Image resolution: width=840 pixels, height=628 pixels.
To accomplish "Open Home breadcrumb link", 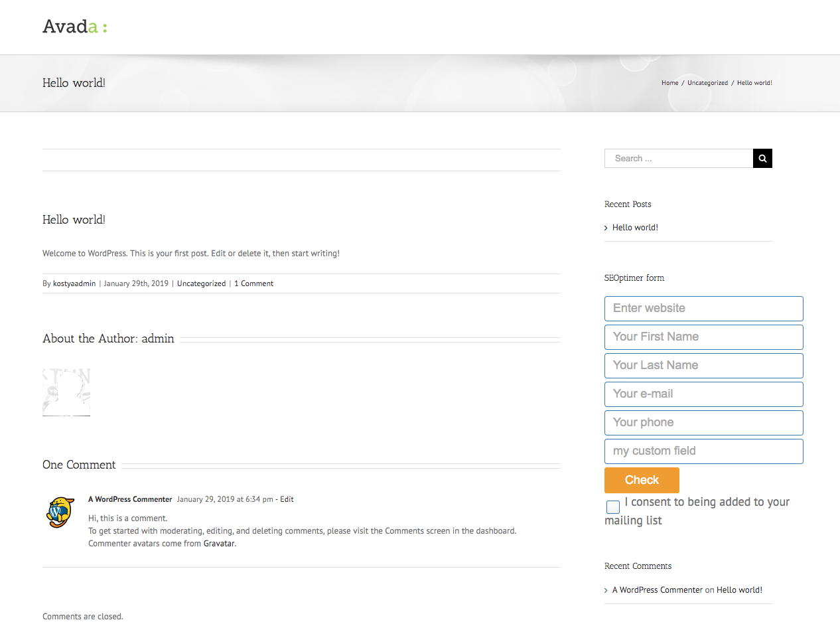I will [669, 83].
